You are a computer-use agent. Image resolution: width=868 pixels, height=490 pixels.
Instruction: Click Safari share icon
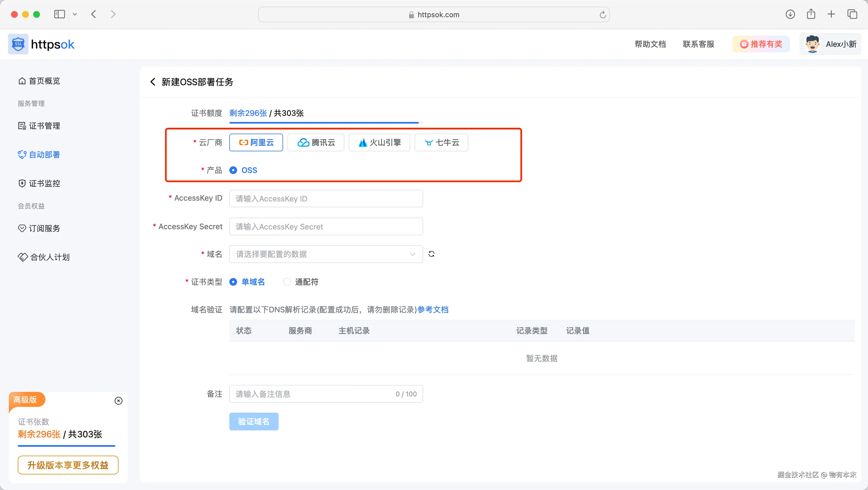pyautogui.click(x=811, y=14)
